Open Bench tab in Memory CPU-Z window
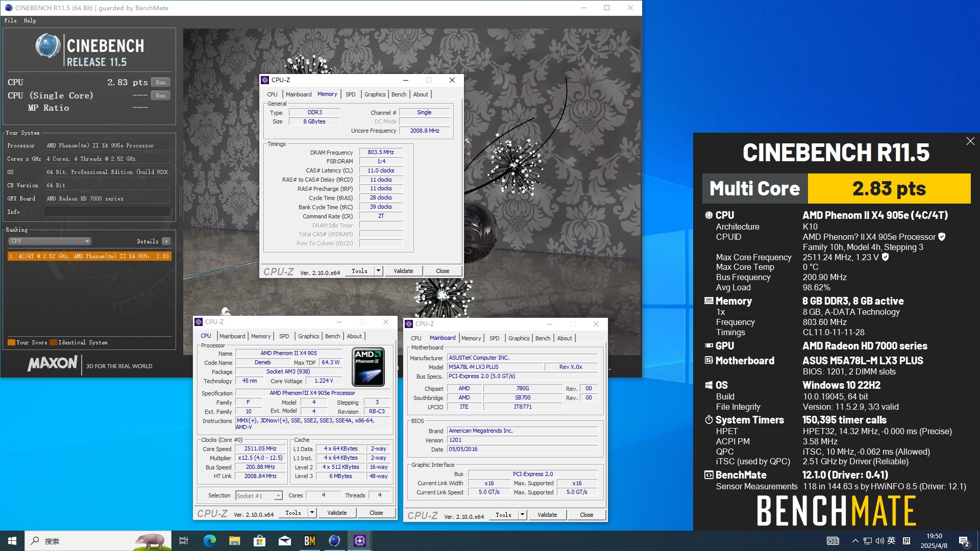The width and height of the screenshot is (980, 551). point(399,94)
